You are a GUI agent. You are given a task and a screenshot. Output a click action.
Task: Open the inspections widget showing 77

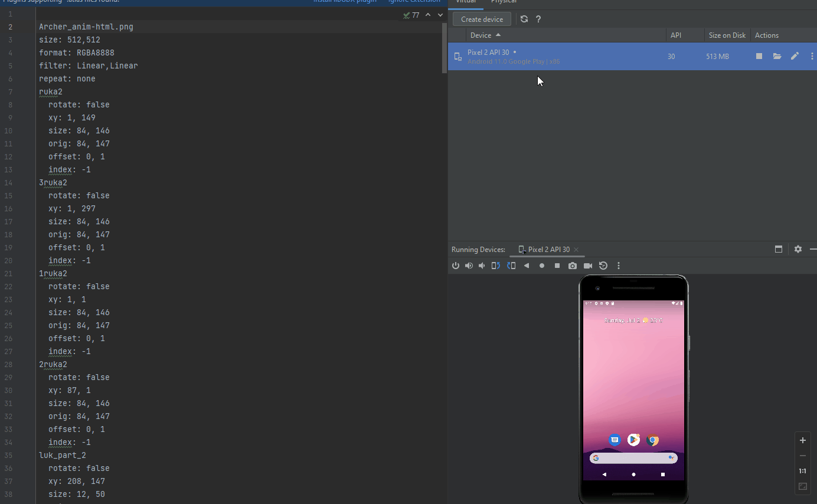411,15
